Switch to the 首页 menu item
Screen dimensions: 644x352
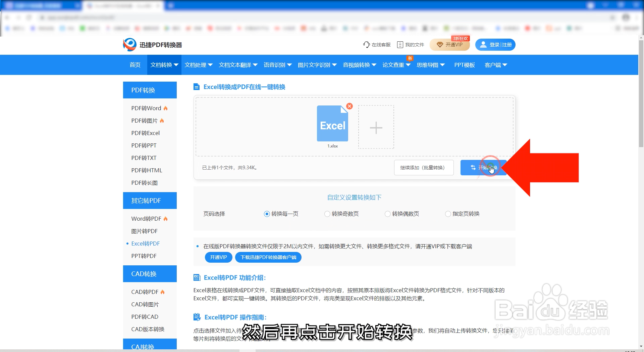(135, 65)
